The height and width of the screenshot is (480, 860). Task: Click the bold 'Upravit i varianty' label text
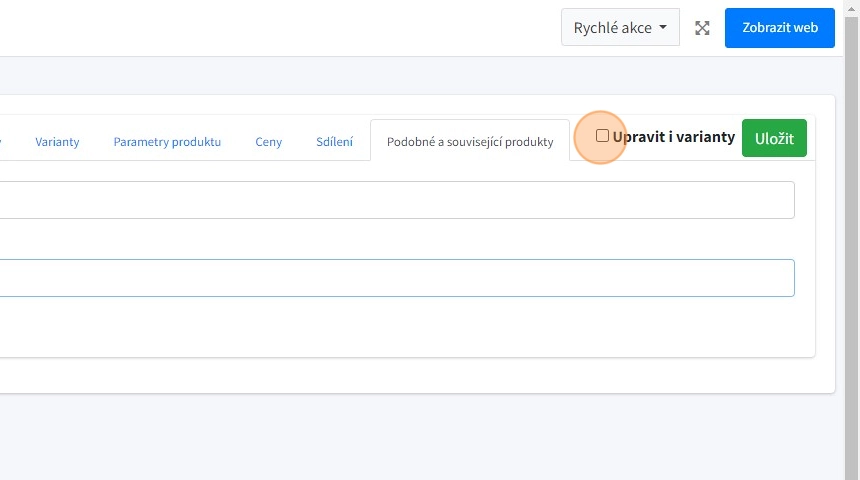coord(673,137)
